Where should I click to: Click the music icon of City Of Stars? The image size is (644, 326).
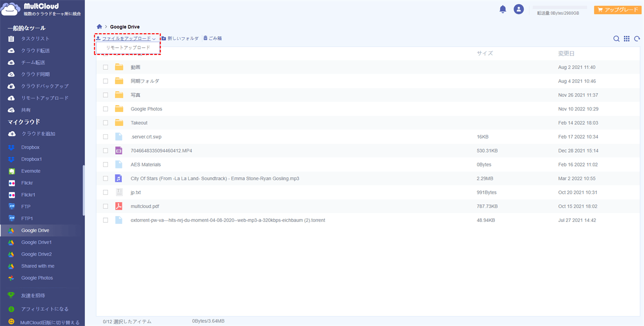coord(119,178)
